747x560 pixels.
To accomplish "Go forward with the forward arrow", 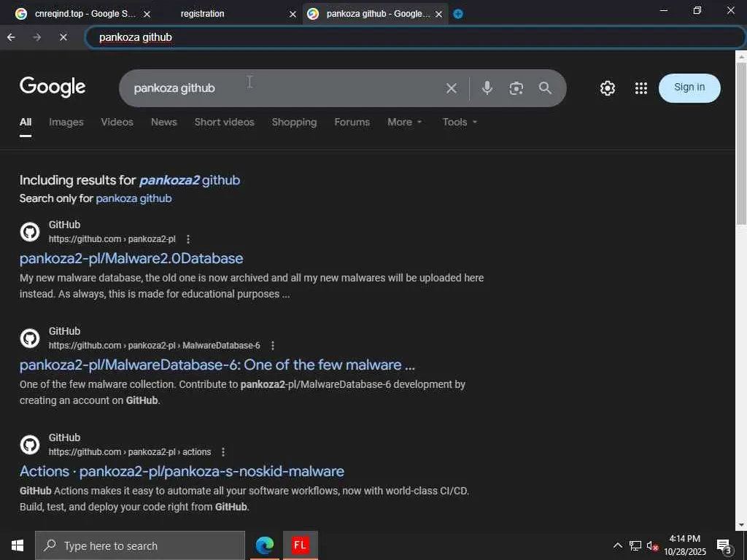I will (x=36, y=37).
